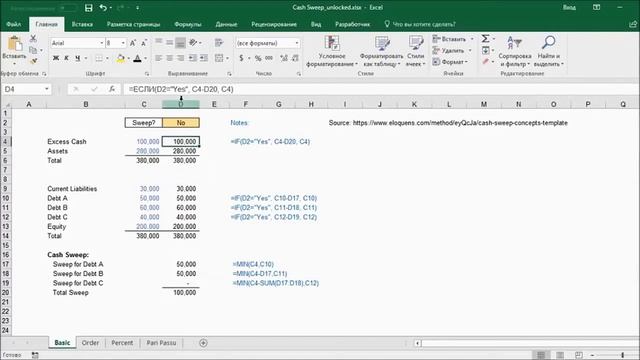Click the Wrap Text icon
Viewport: 640px width, 360px height.
click(x=219, y=42)
